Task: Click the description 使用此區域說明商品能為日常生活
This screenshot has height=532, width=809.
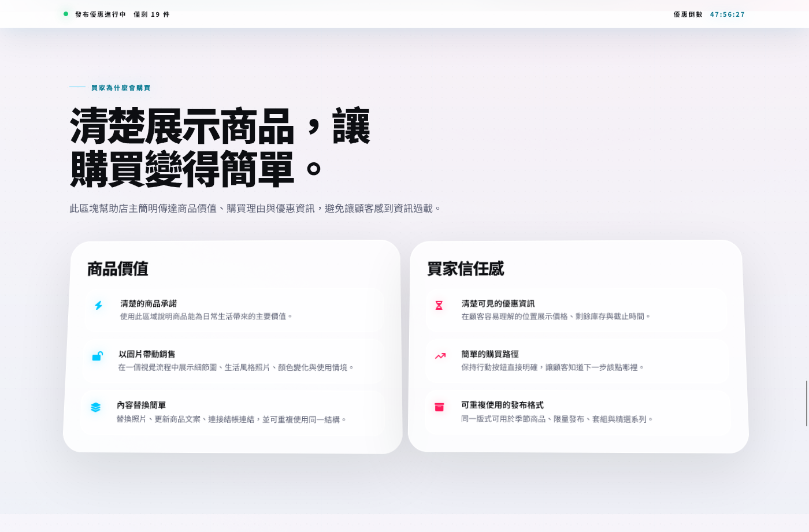Action: coord(206,317)
